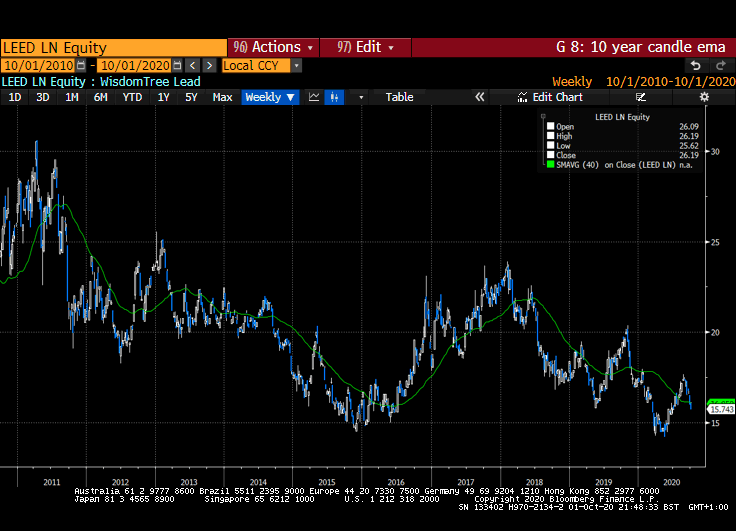Click Open value 26.09 in legend
The image size is (736, 531).
click(x=689, y=126)
